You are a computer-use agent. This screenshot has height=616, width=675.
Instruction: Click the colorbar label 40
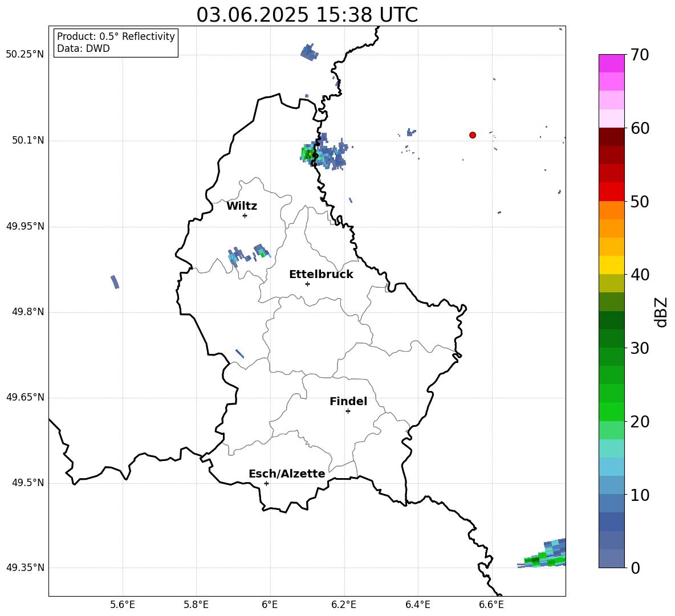coord(640,275)
